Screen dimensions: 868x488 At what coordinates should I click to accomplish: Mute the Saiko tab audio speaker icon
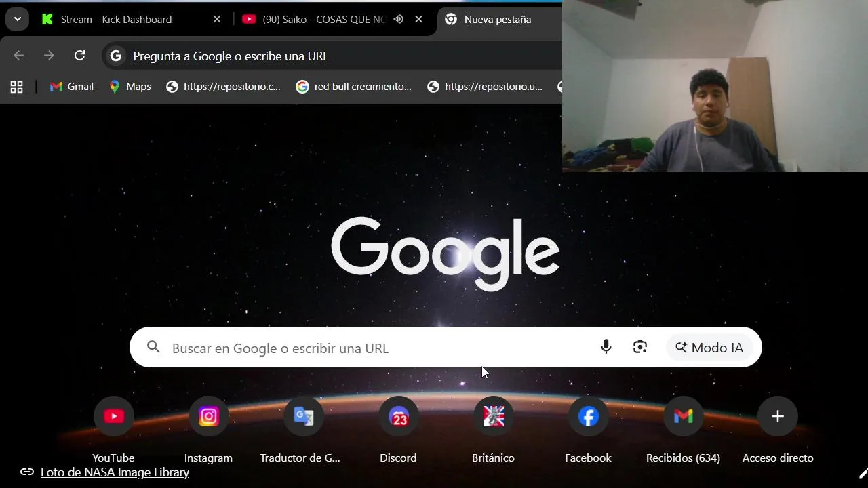click(x=399, y=19)
